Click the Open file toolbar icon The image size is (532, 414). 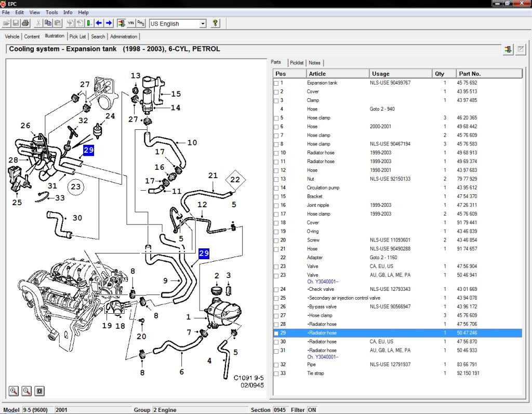coord(6,23)
